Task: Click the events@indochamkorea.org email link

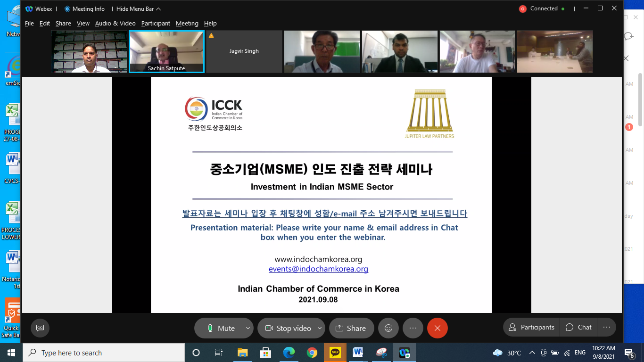Action: (318, 269)
